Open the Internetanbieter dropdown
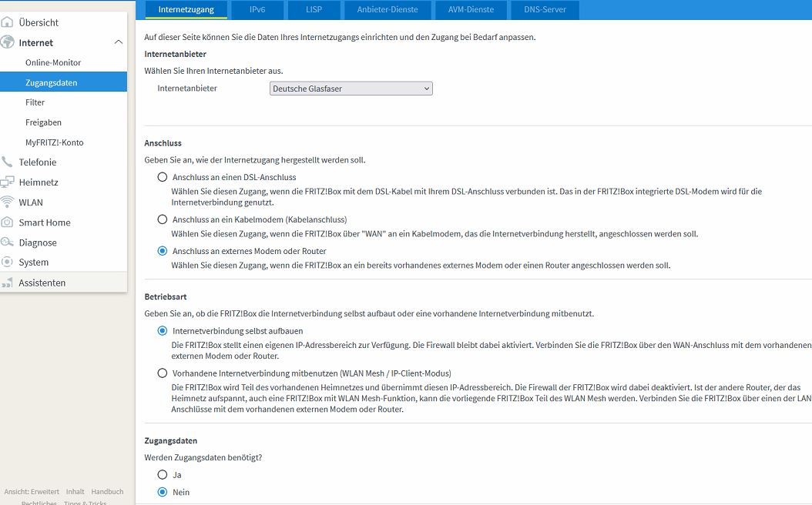This screenshot has width=812, height=505. pyautogui.click(x=351, y=89)
